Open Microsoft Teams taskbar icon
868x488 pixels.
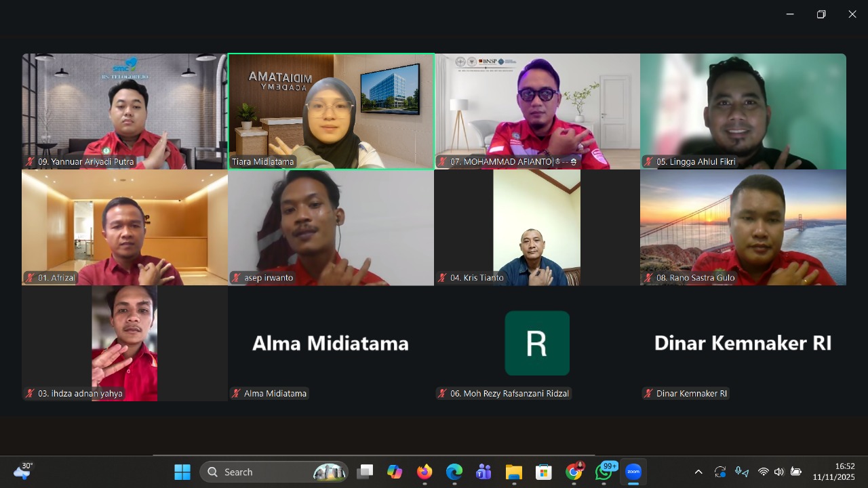[484, 472]
